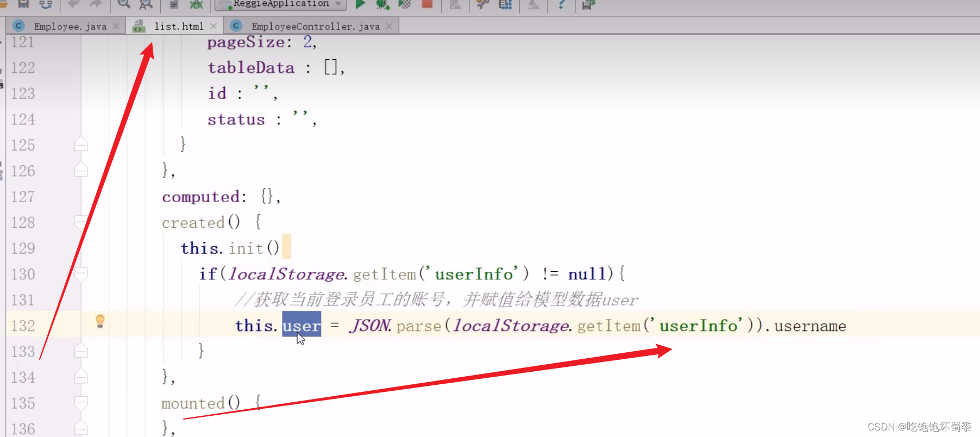Click 'created' method name on line 128

click(193, 222)
